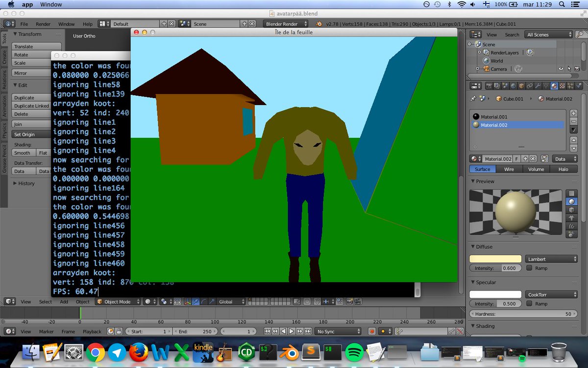This screenshot has width=588, height=368.
Task: Play the animation forward in the timeline
Action: click(292, 332)
